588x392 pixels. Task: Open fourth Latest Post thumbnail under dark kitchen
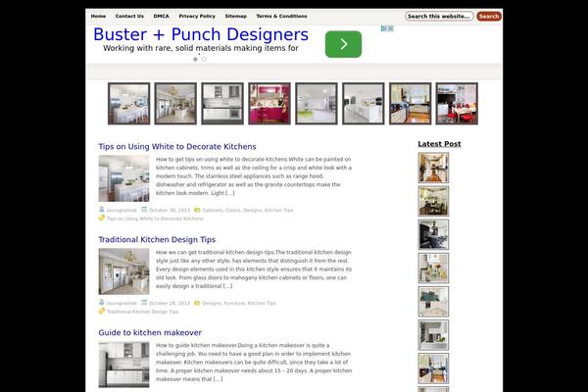(x=433, y=268)
